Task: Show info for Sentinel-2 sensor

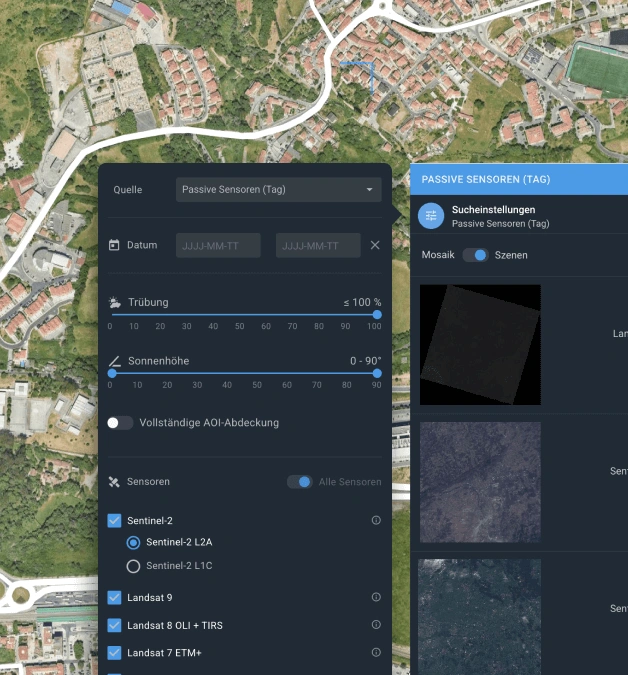Action: 376,521
